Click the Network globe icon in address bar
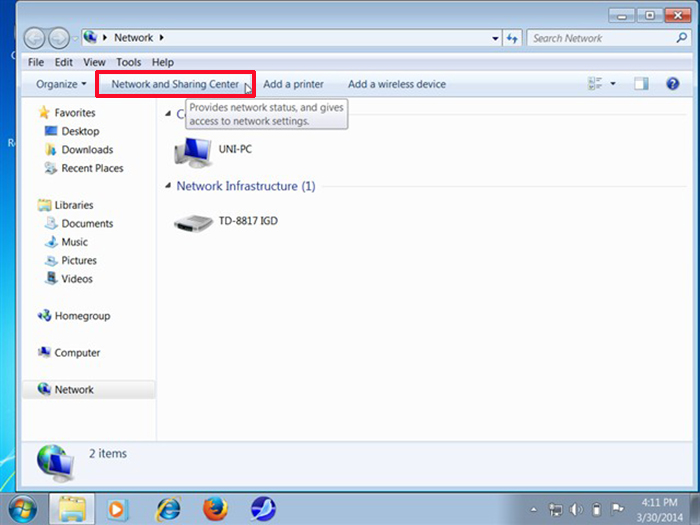The width and height of the screenshot is (700, 525). click(x=90, y=37)
